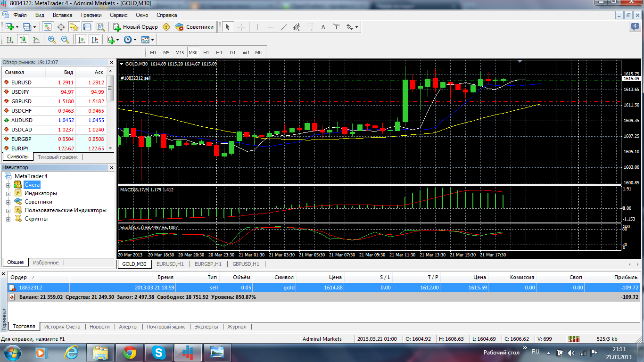The image size is (644, 362).
Task: Toggle the Советники auto-trading button
Action: pyautogui.click(x=195, y=27)
